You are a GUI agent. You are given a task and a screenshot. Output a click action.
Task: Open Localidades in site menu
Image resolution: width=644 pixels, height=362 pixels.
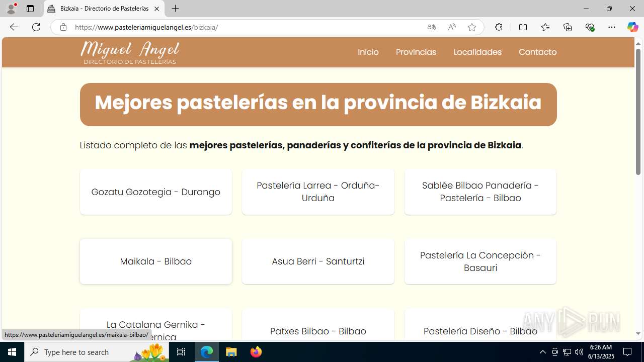(x=477, y=52)
